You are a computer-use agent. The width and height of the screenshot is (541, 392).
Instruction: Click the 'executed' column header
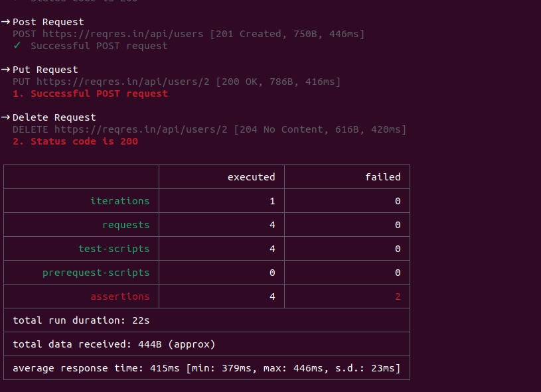click(251, 177)
